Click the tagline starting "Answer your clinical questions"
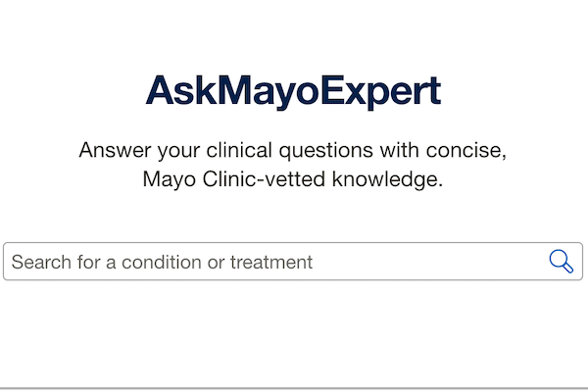This screenshot has width=588, height=392. [294, 152]
